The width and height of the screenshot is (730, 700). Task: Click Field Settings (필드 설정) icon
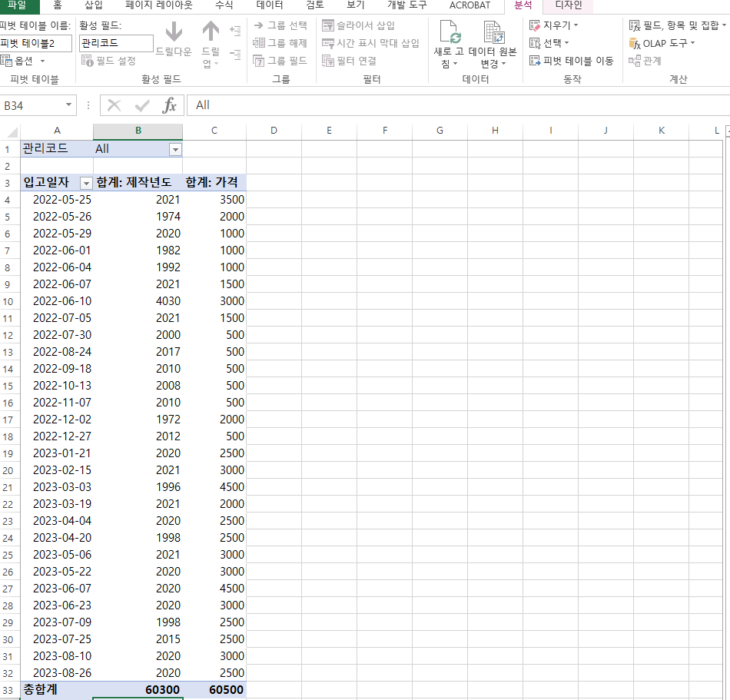coord(87,61)
